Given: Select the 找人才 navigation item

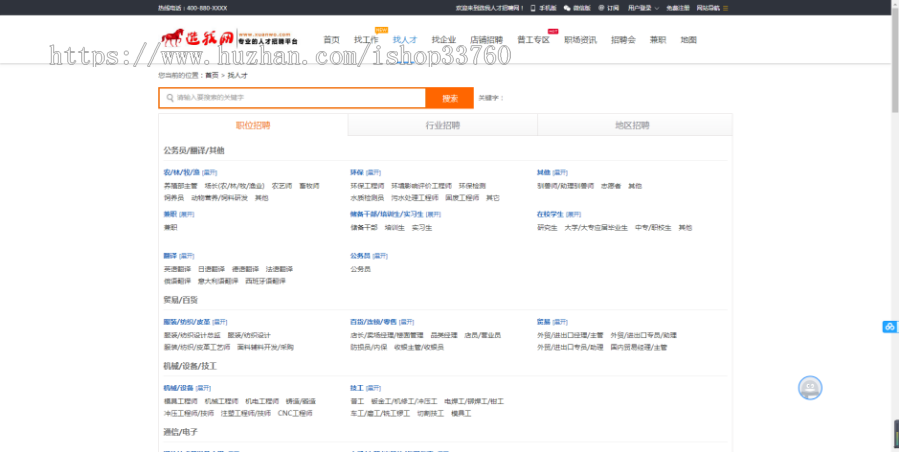Looking at the screenshot, I should (405, 40).
